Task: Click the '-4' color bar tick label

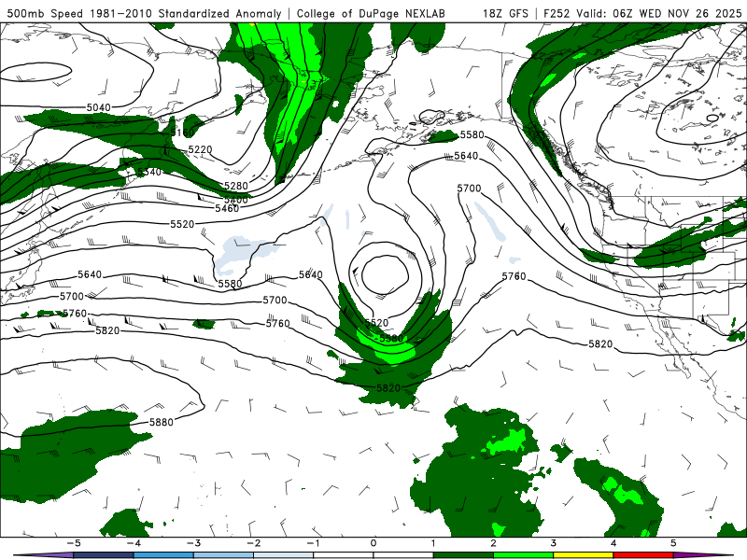Action: (x=134, y=543)
